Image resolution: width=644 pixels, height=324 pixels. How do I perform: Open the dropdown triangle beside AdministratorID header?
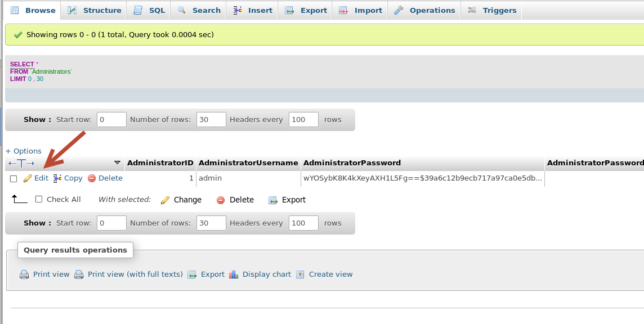click(x=117, y=163)
